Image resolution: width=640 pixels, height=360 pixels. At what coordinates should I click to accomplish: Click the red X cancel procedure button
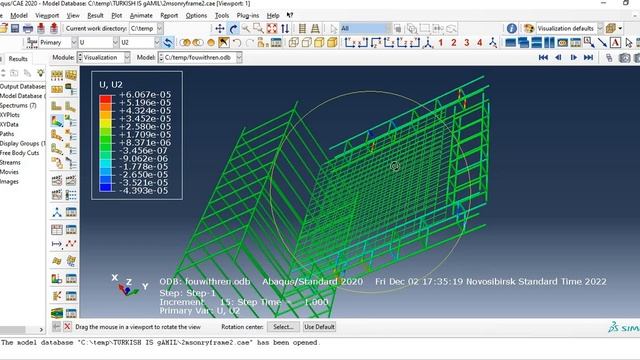coord(67,327)
